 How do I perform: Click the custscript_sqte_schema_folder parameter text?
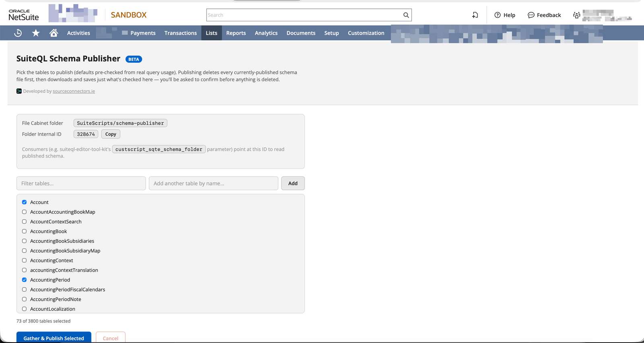(x=159, y=149)
